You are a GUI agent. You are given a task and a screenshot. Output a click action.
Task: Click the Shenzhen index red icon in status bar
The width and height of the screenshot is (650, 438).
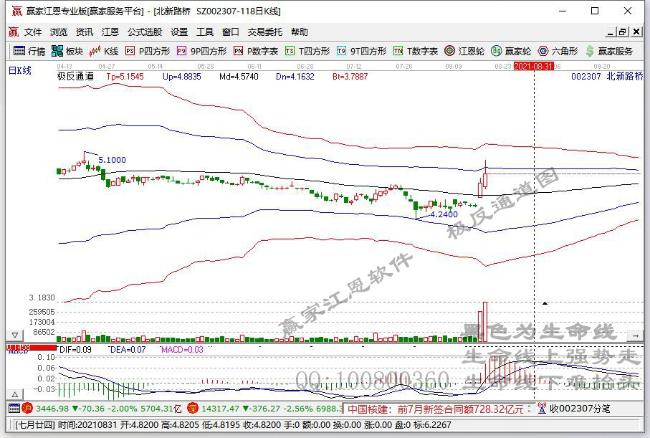click(193, 408)
